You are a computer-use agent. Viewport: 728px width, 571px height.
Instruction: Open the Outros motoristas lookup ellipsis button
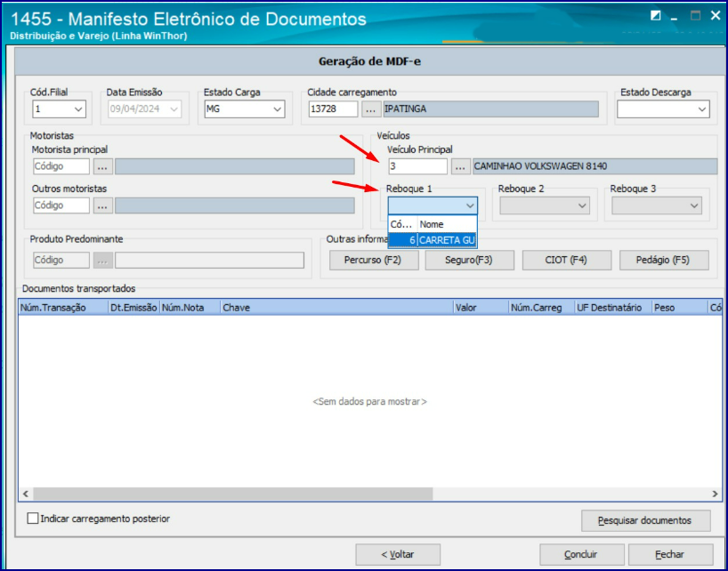click(x=103, y=205)
